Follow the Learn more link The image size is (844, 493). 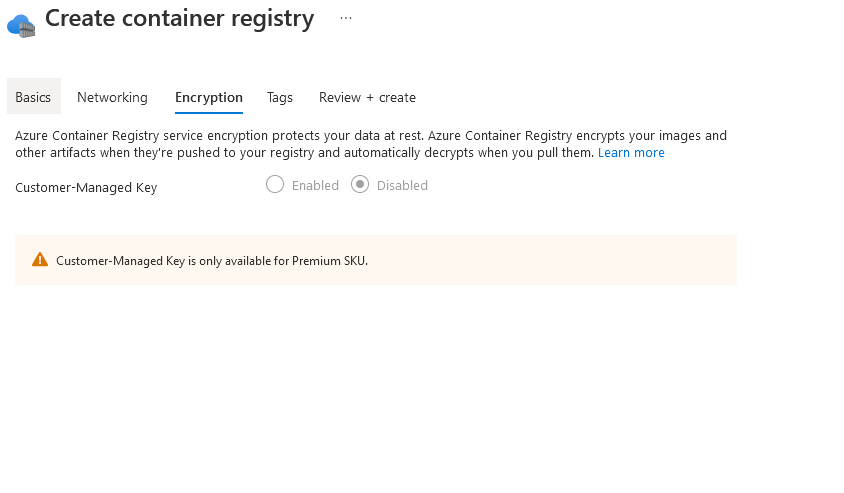[631, 153]
